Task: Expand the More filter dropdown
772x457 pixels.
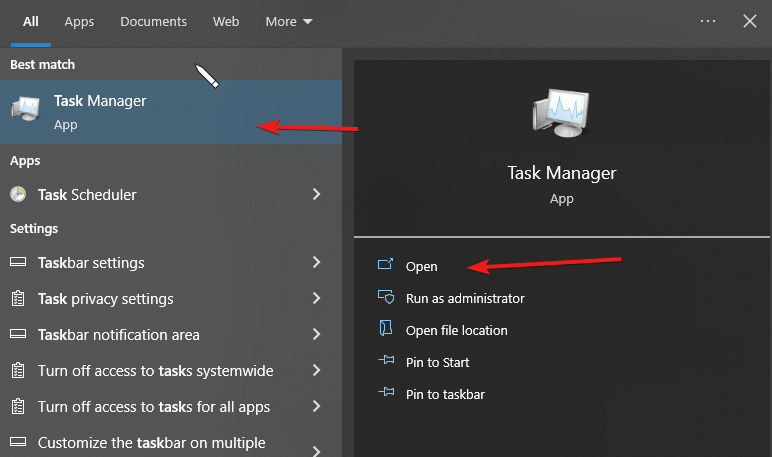Action: [x=289, y=21]
